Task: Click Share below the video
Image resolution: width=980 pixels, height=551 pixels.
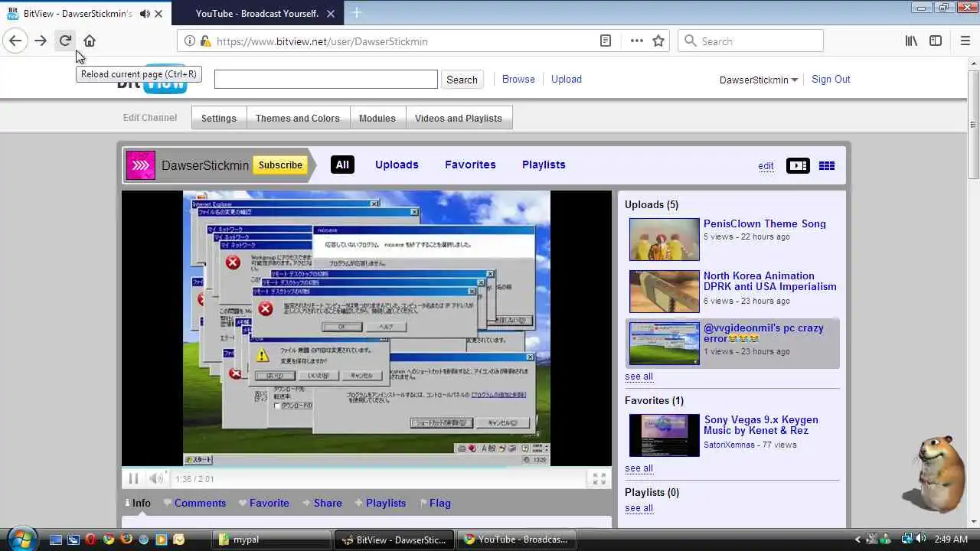Action: (322, 503)
